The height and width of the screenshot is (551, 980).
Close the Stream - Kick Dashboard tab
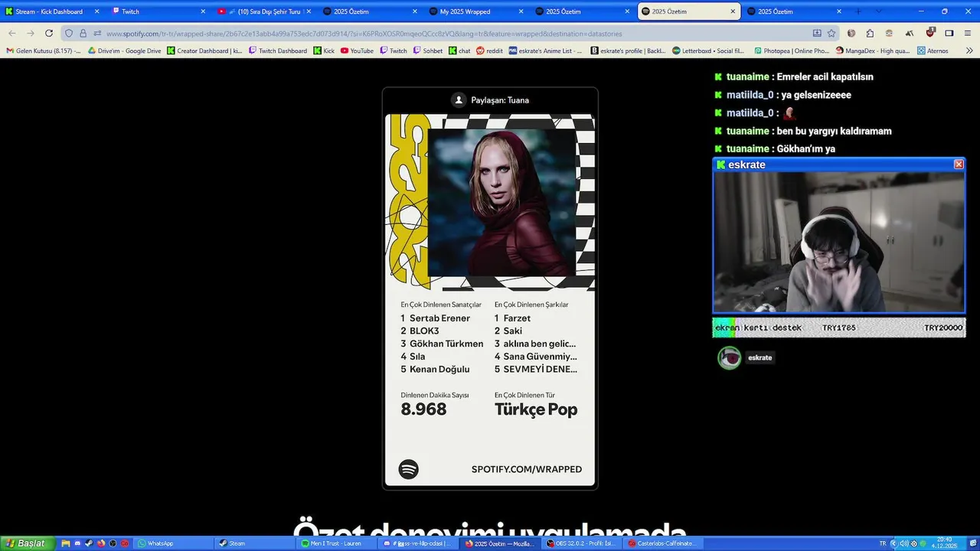96,11
